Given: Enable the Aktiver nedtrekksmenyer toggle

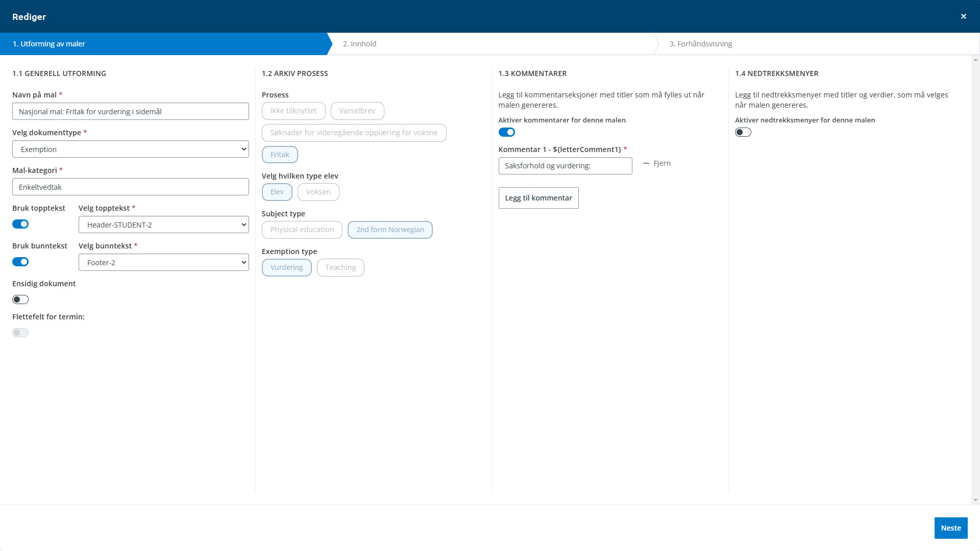Looking at the screenshot, I should click(x=743, y=132).
